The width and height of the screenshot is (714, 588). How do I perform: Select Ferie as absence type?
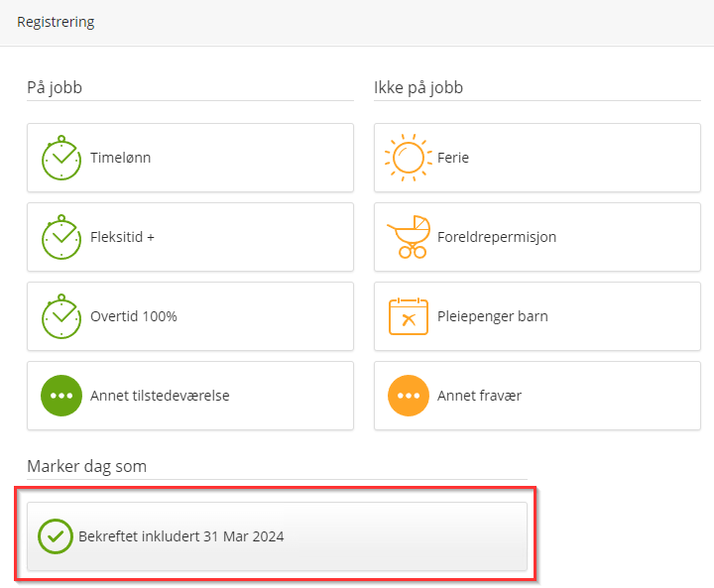pyautogui.click(x=537, y=158)
